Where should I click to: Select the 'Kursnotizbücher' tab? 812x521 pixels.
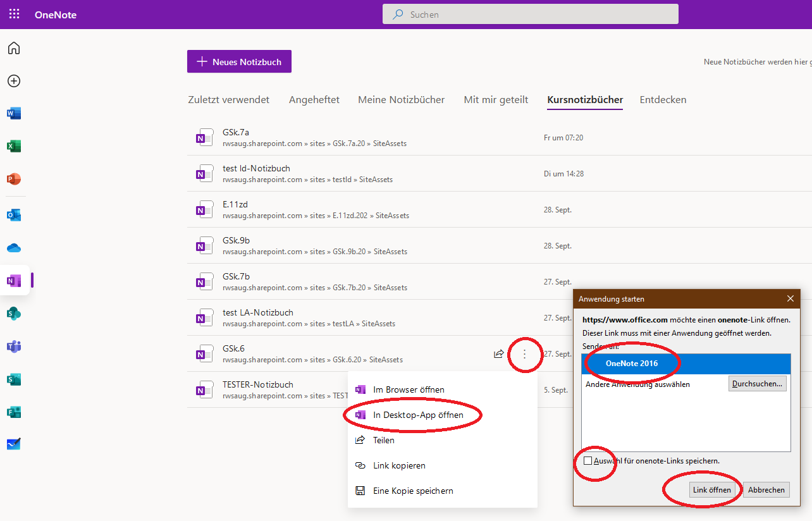click(585, 100)
